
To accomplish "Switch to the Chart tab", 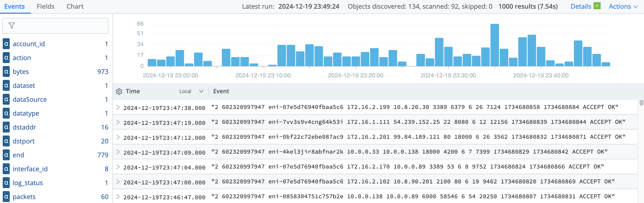I will pos(75,6).
